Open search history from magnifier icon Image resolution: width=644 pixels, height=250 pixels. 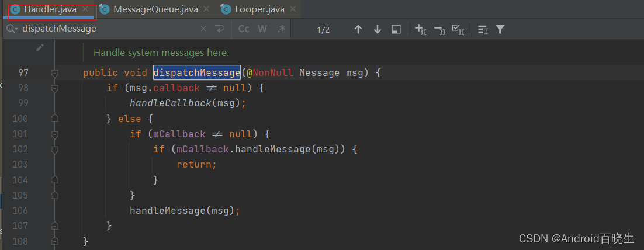pos(12,29)
